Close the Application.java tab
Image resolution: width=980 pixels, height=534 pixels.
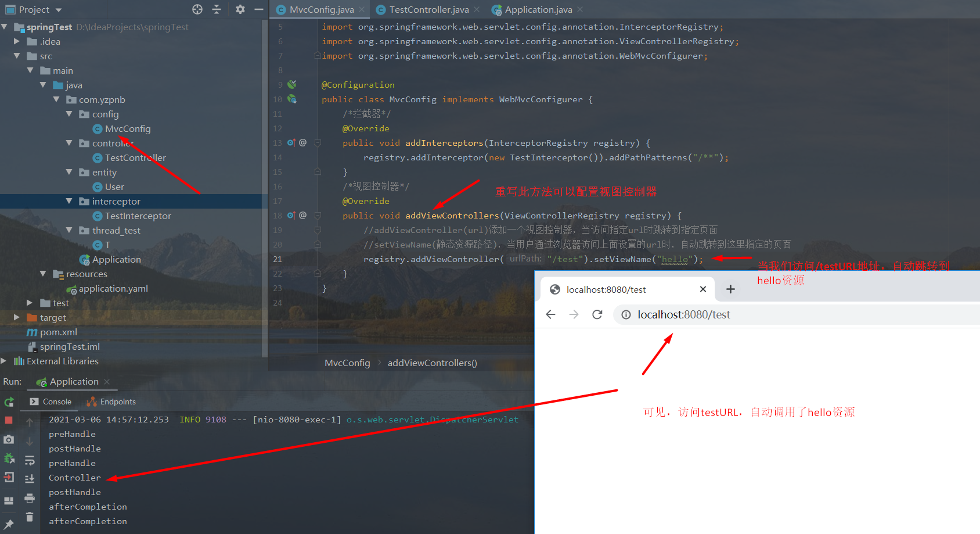point(580,9)
